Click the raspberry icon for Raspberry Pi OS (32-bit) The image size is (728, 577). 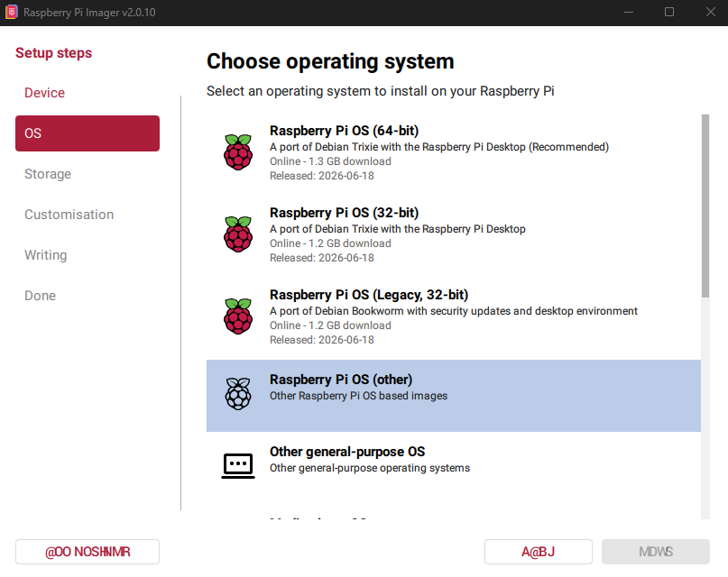(238, 234)
